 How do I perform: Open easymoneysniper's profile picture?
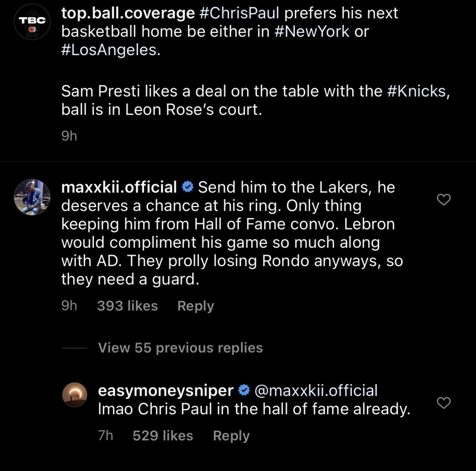[75, 395]
